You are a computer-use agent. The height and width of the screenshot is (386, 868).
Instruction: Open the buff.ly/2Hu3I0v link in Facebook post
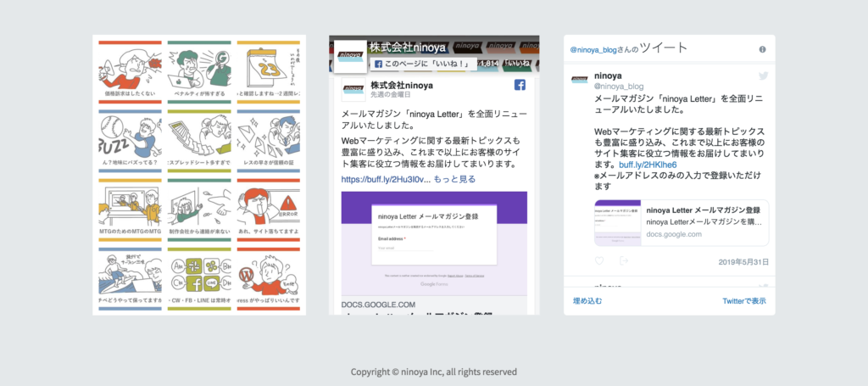coord(385,180)
